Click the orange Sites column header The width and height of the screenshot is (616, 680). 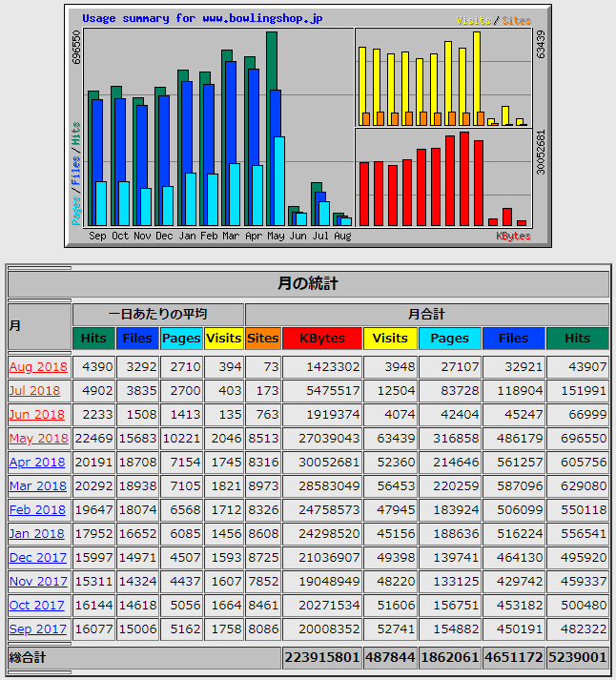coord(263,338)
